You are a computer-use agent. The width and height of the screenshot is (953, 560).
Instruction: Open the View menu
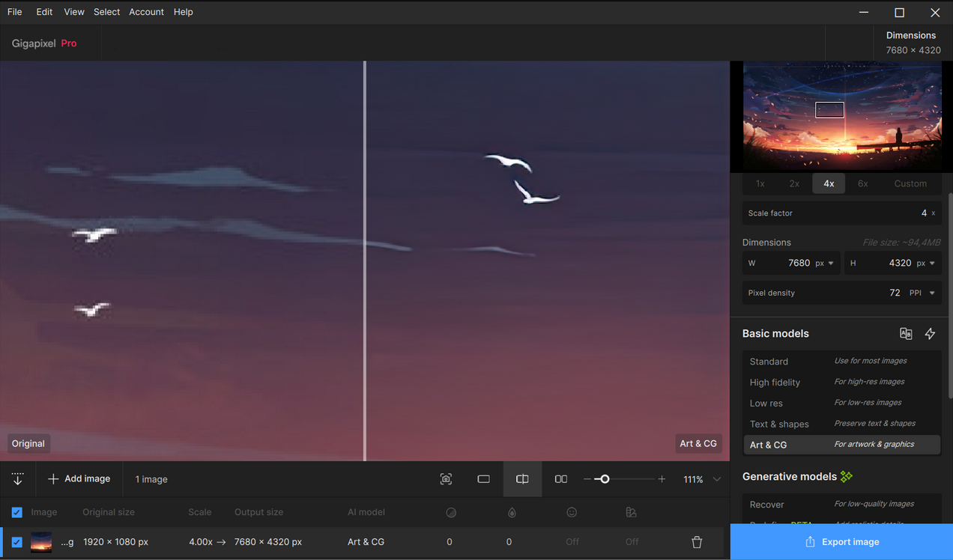74,12
